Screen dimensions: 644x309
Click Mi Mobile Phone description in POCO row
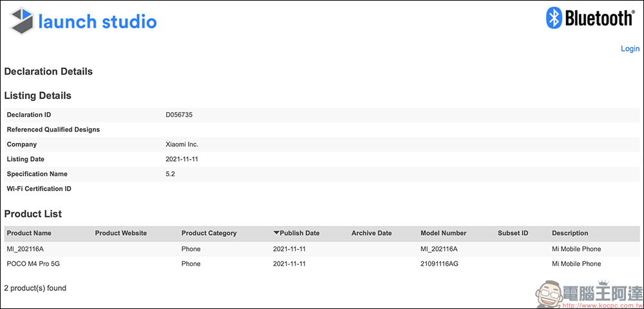(x=576, y=264)
